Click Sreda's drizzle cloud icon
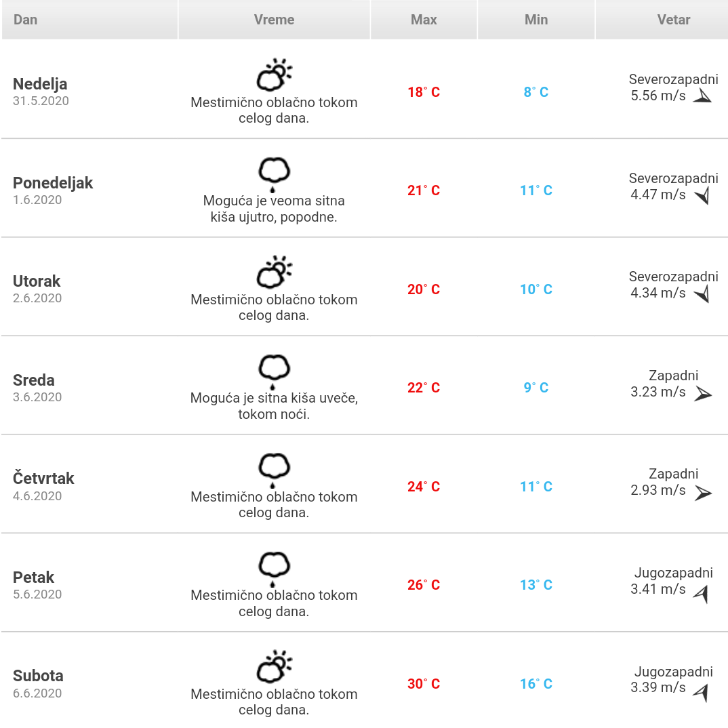728x728 pixels. coord(274,371)
